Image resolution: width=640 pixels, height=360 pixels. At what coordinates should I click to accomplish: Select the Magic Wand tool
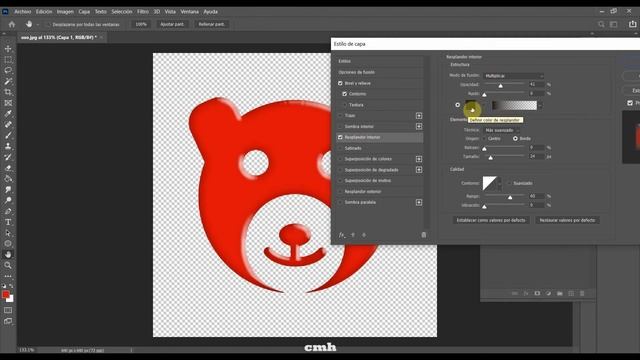click(8, 81)
